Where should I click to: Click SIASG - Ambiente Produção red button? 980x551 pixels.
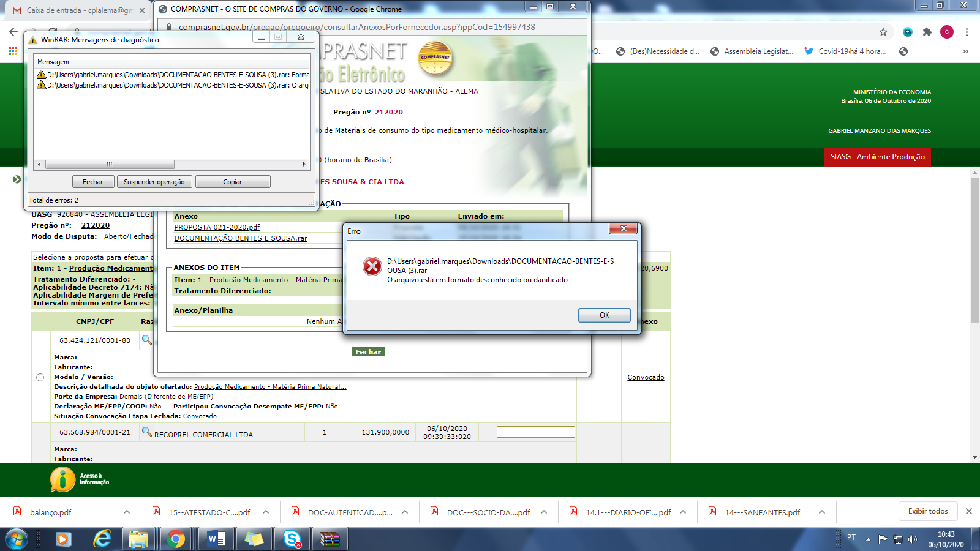click(x=878, y=157)
